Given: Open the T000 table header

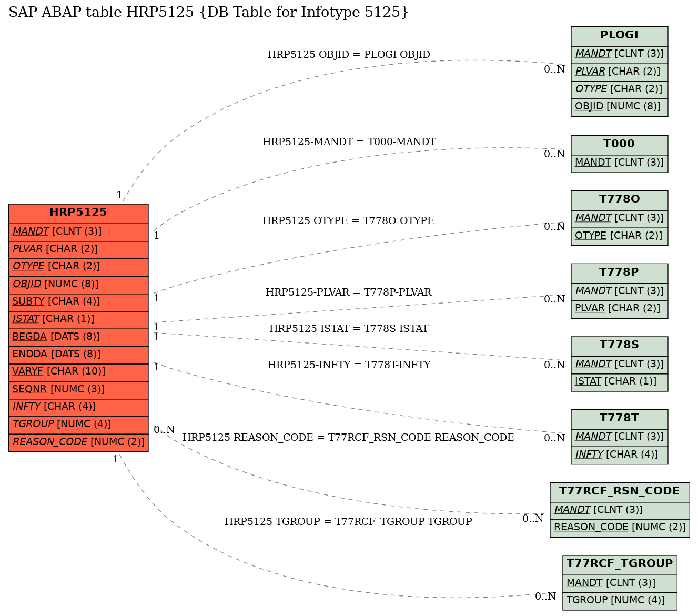Looking at the screenshot, I should [619, 144].
